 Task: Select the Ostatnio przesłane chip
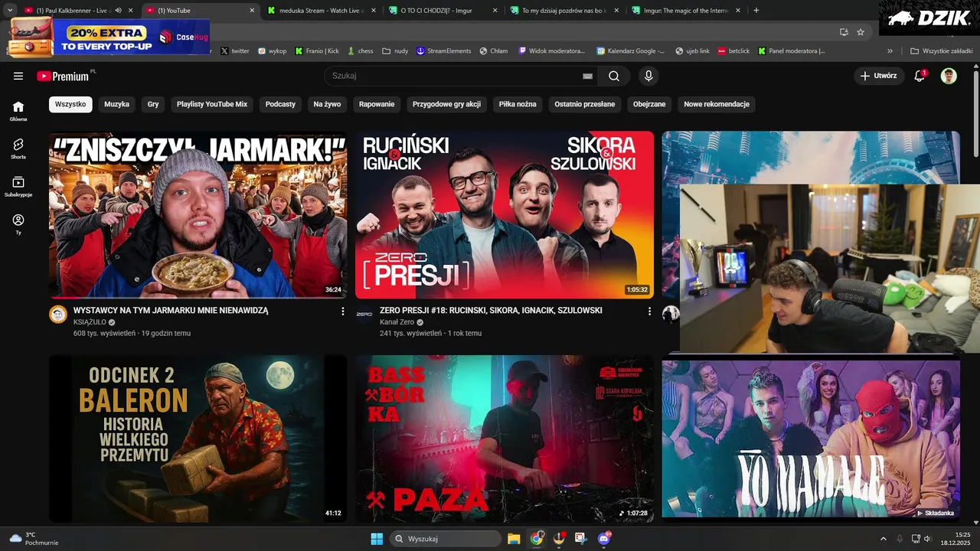pyautogui.click(x=585, y=104)
